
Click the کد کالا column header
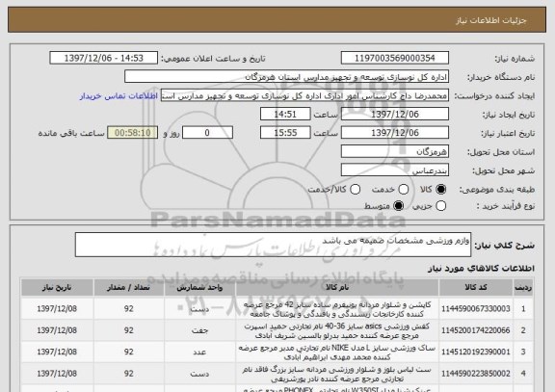pos(476,287)
